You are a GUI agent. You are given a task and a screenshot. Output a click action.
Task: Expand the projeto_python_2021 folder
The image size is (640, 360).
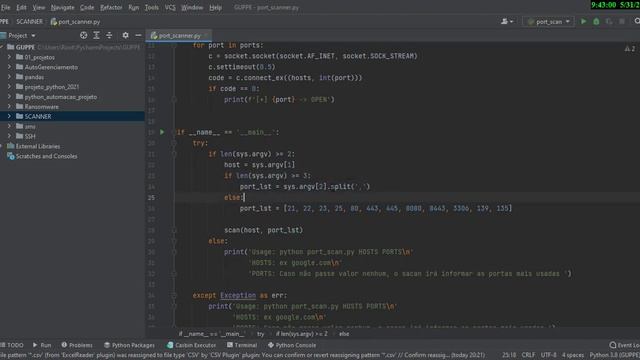pyautogui.click(x=9, y=87)
